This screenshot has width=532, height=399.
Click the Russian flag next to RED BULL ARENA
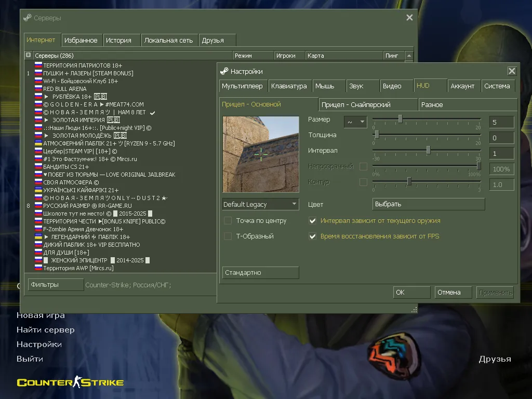pyautogui.click(x=38, y=89)
